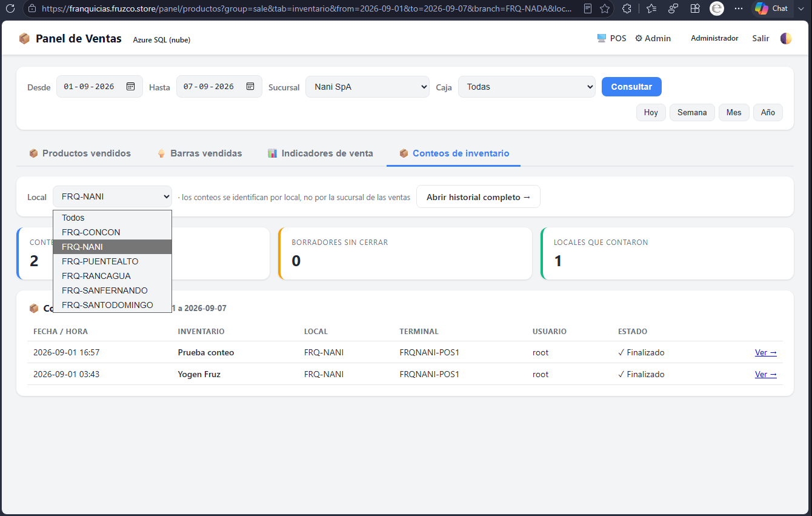Screen dimensions: 812x516
Task: Choose highlighted FRQ-NANI in the Local list
Action: pyautogui.click(x=112, y=247)
